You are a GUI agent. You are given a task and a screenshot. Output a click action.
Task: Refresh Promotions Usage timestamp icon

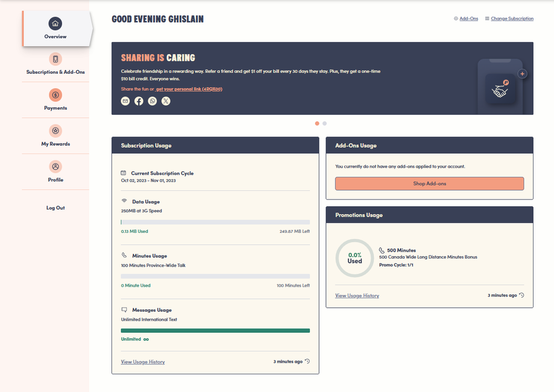pyautogui.click(x=521, y=296)
